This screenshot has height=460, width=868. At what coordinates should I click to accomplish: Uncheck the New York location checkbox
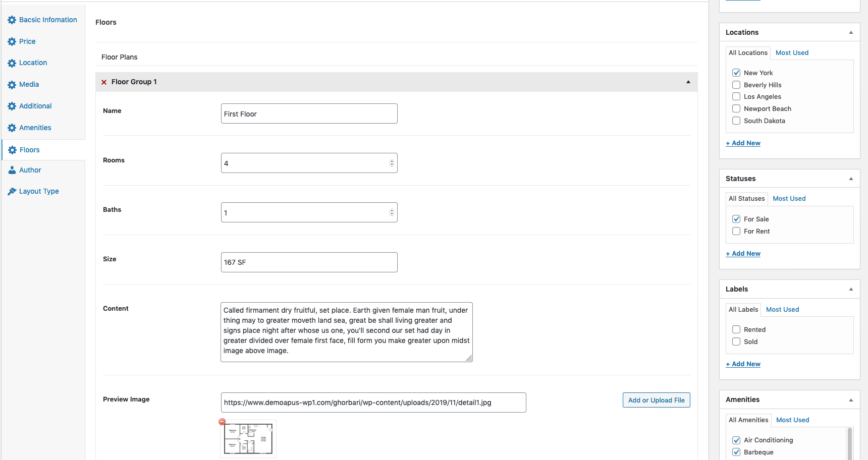[736, 73]
